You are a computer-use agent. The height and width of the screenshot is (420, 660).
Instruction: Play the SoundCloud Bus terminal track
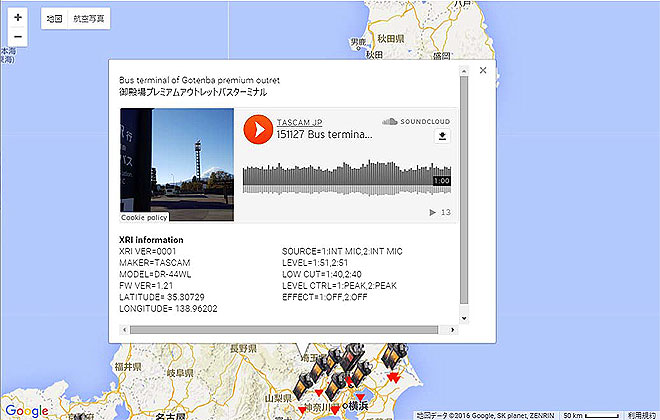258,129
